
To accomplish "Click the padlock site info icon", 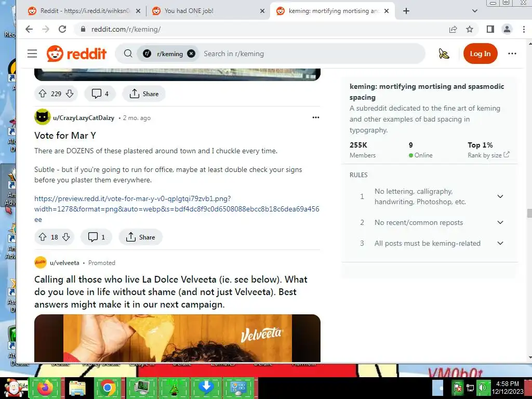I will 83,29.
